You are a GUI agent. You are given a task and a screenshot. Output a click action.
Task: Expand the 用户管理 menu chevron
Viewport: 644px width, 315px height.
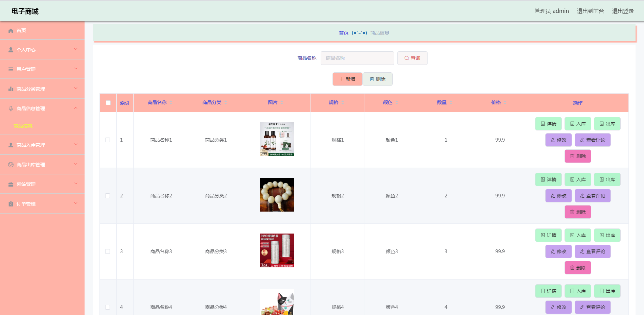click(x=76, y=69)
